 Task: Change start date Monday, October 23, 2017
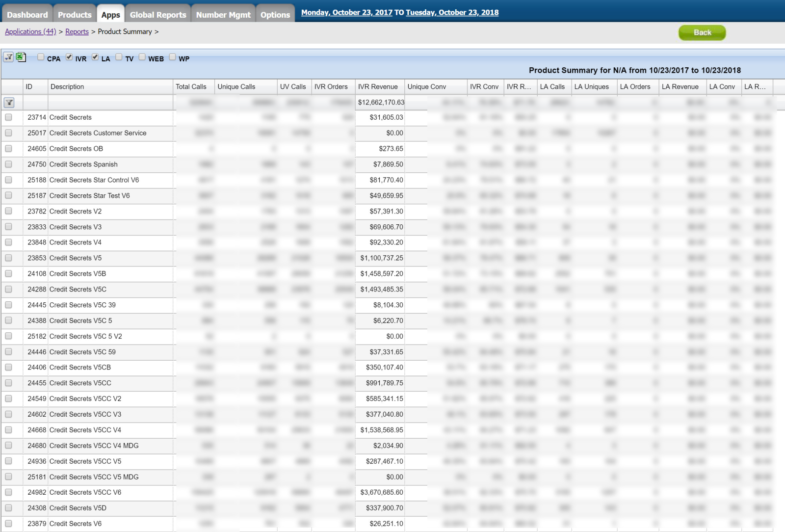346,12
